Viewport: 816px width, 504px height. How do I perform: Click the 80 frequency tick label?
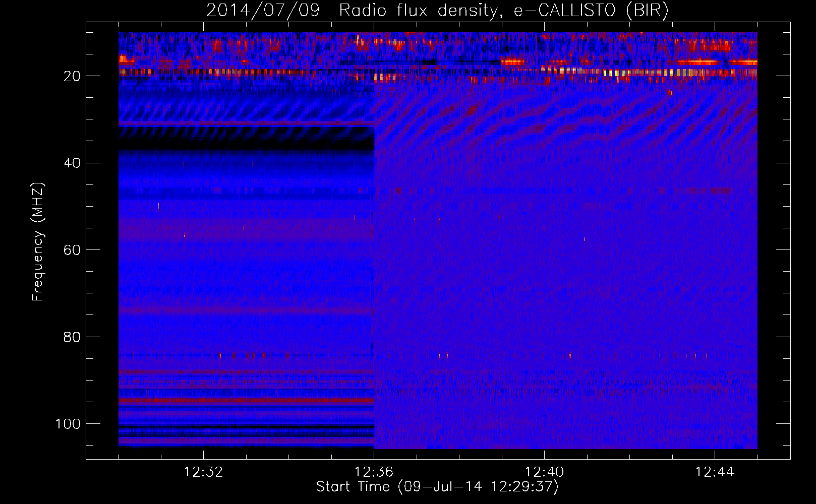73,337
